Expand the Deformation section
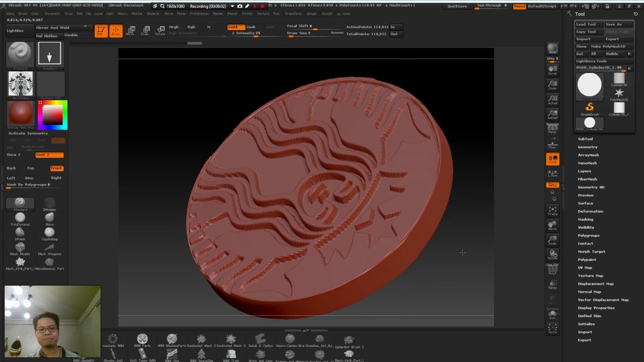644x362 pixels. pyautogui.click(x=590, y=211)
